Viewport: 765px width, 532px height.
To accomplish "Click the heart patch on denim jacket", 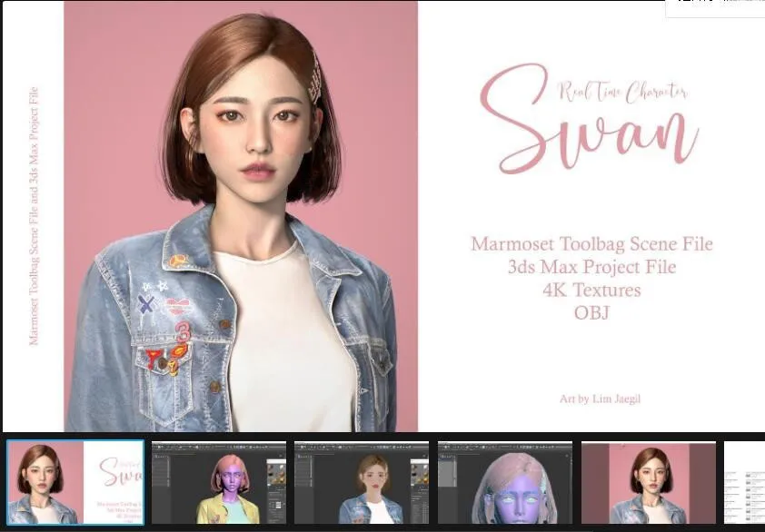I will [179, 306].
